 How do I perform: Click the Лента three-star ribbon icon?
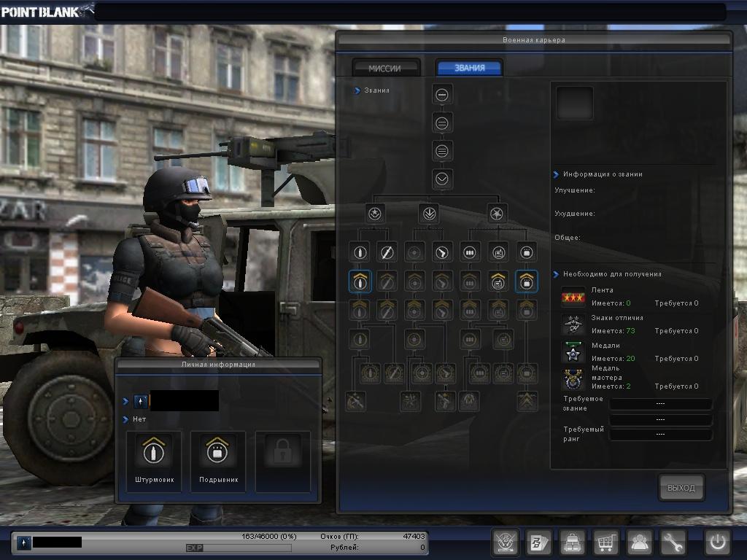point(573,297)
